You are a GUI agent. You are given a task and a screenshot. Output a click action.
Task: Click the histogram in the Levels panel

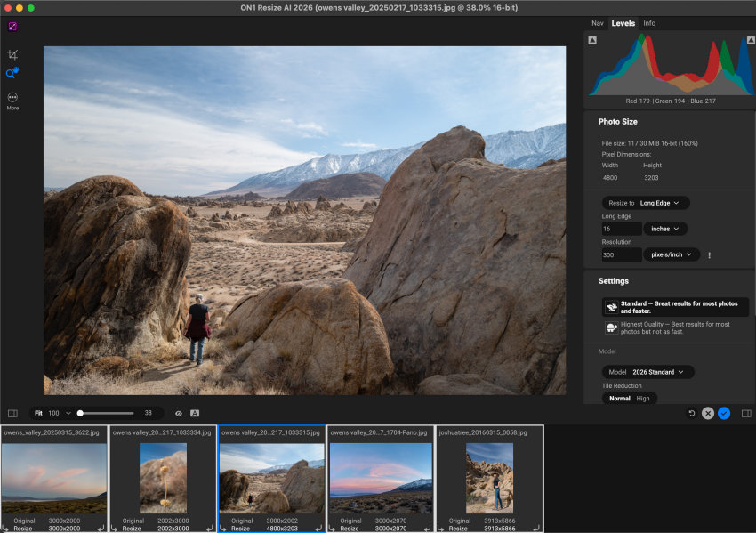[671, 64]
